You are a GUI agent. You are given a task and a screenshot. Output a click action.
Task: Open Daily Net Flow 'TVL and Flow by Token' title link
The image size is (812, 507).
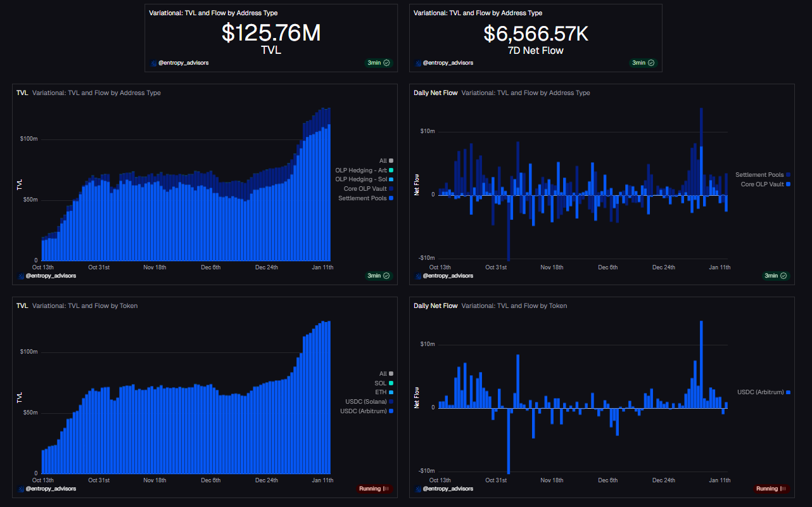[514, 306]
